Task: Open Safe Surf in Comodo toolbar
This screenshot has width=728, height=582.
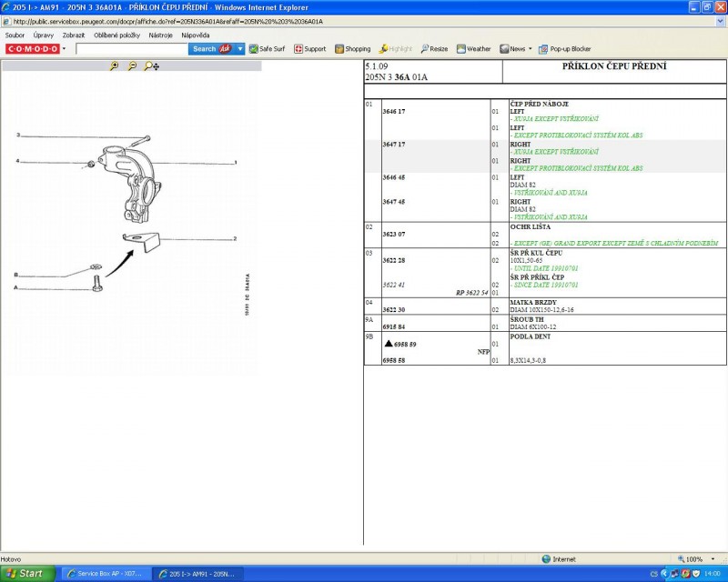Action: click(267, 49)
